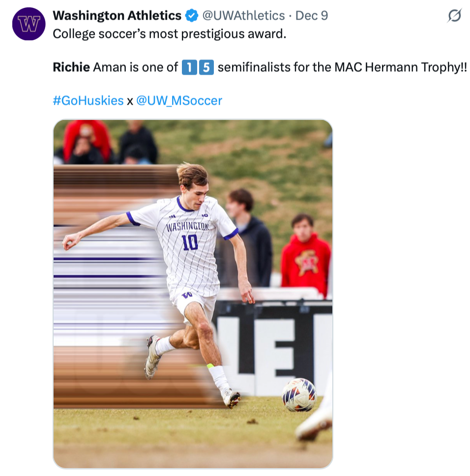Screen dimensions: 470x476
Task: Open the Grok slashed-circle icon
Action: point(454,16)
